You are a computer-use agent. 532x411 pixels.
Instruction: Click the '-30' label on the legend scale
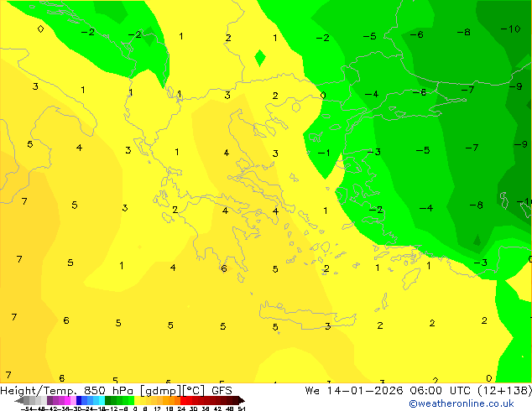pyautogui.click(x=77, y=408)
